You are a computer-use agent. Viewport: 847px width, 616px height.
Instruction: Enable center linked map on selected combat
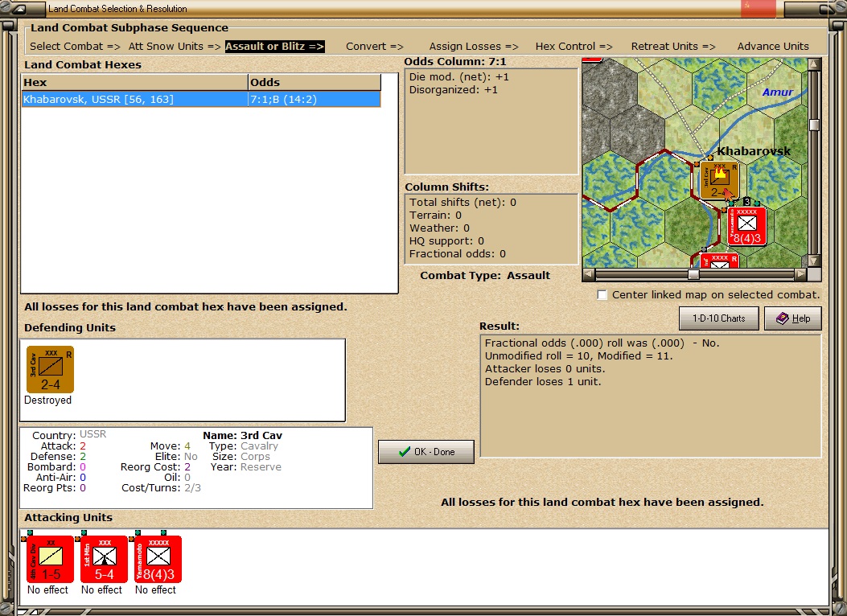(602, 295)
